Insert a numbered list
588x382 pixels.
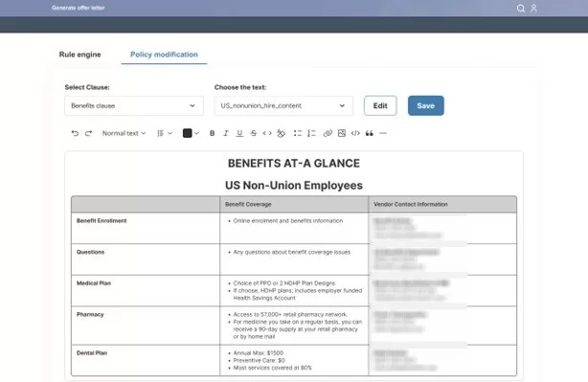coord(311,133)
